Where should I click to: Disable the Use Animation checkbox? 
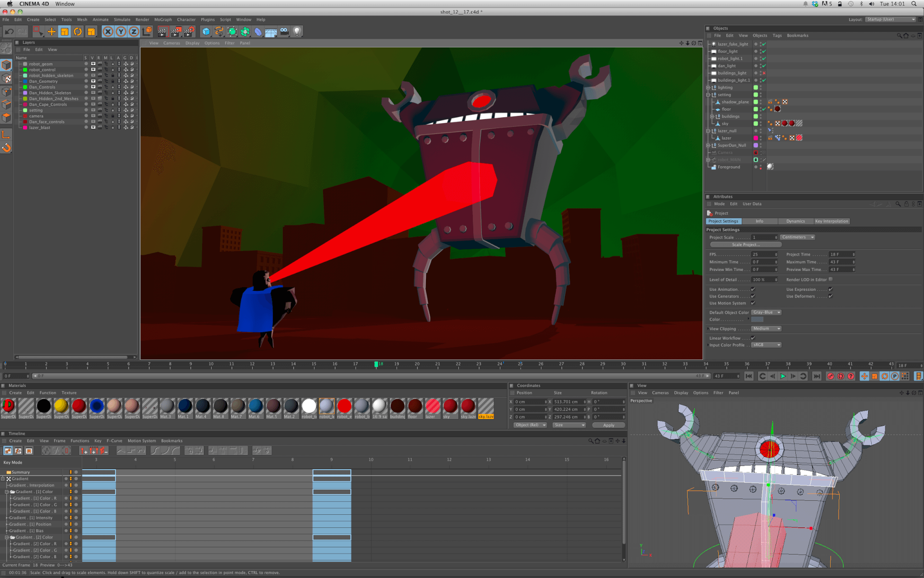pyautogui.click(x=753, y=289)
